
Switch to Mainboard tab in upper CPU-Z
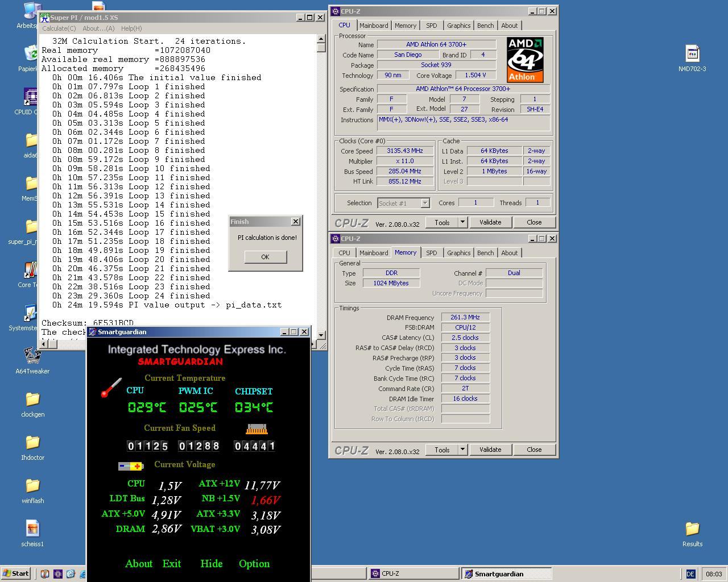(374, 26)
